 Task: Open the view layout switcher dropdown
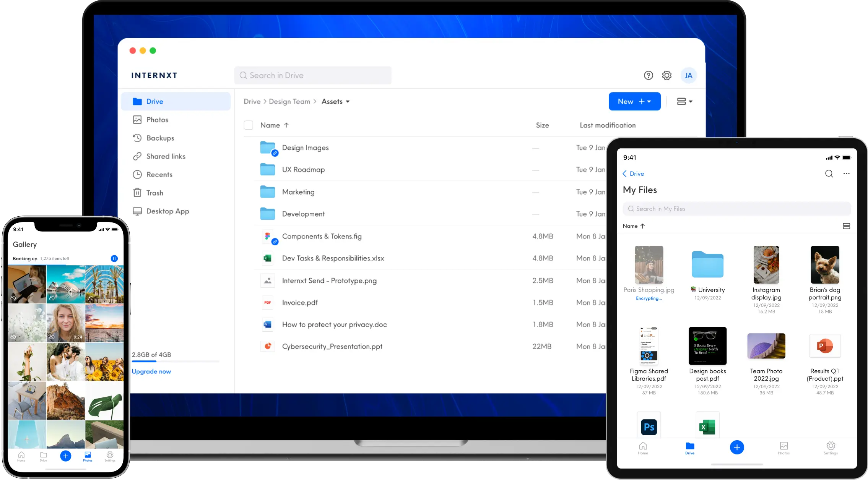point(684,101)
